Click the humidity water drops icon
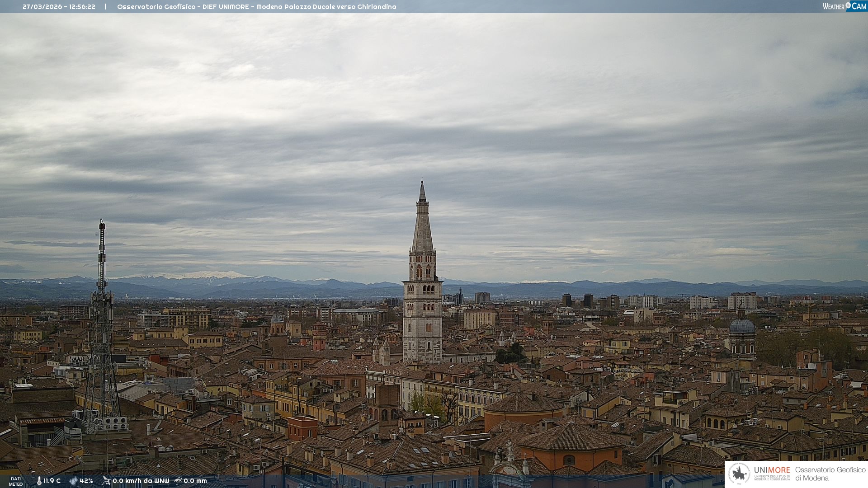This screenshot has width=868, height=488. click(73, 481)
